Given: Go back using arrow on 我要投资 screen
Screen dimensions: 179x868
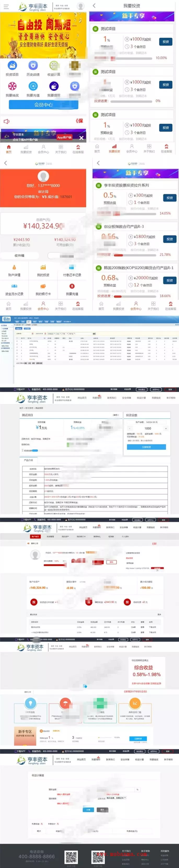Looking at the screenshot, I should (x=94, y=5).
